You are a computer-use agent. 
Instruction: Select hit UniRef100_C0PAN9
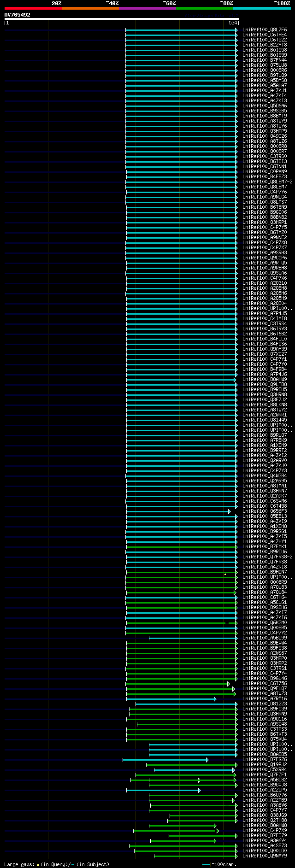tap(265, 172)
